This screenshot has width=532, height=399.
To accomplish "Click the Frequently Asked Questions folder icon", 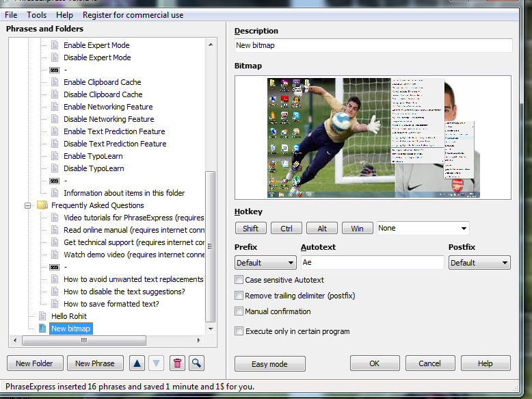I will pyautogui.click(x=42, y=205).
